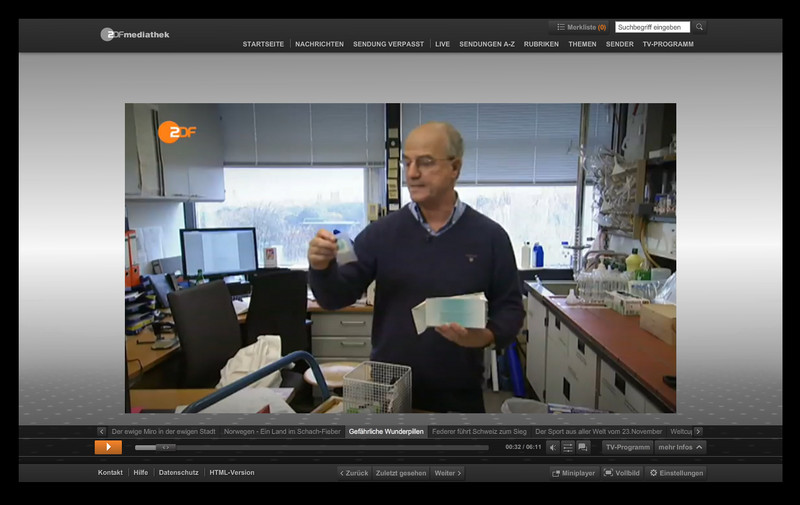Open Zuletzt gesehen
Screen dimensions: 800x505
401,473
